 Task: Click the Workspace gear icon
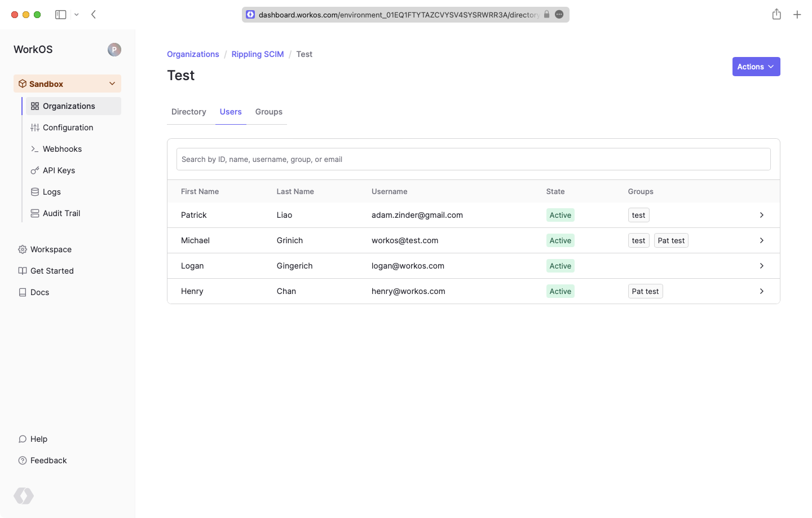(23, 249)
